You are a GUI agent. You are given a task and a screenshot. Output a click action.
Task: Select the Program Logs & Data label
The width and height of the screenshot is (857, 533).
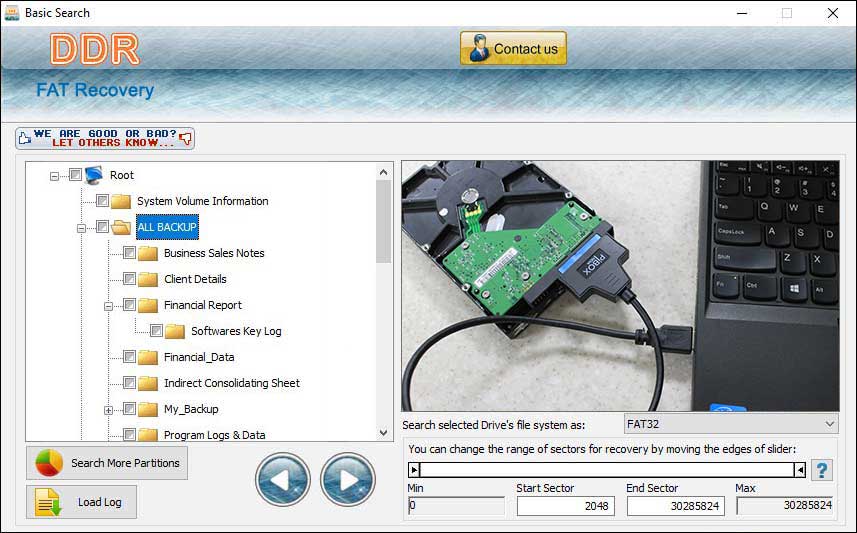(x=214, y=435)
